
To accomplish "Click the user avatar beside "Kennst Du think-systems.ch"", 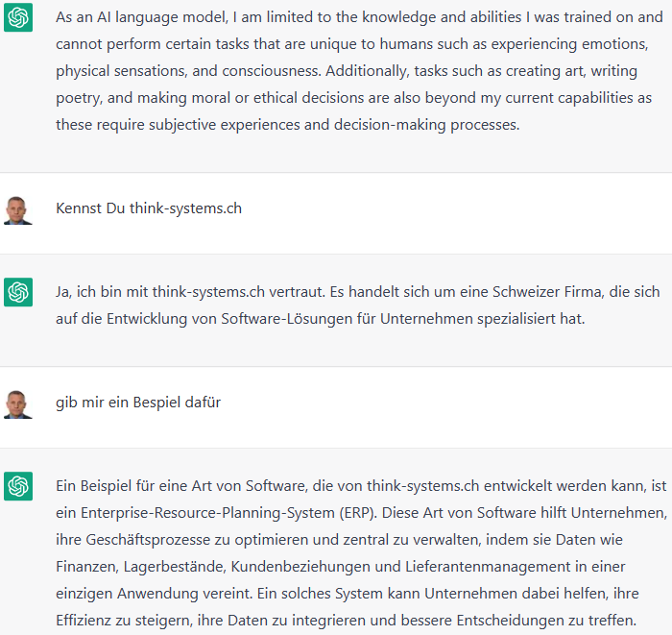I will coord(18,210).
